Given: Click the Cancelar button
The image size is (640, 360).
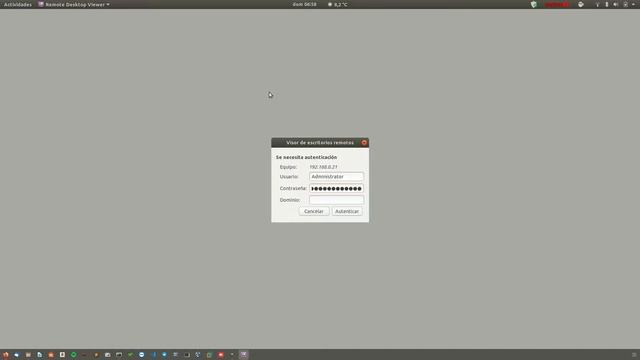Looking at the screenshot, I should tap(314, 211).
